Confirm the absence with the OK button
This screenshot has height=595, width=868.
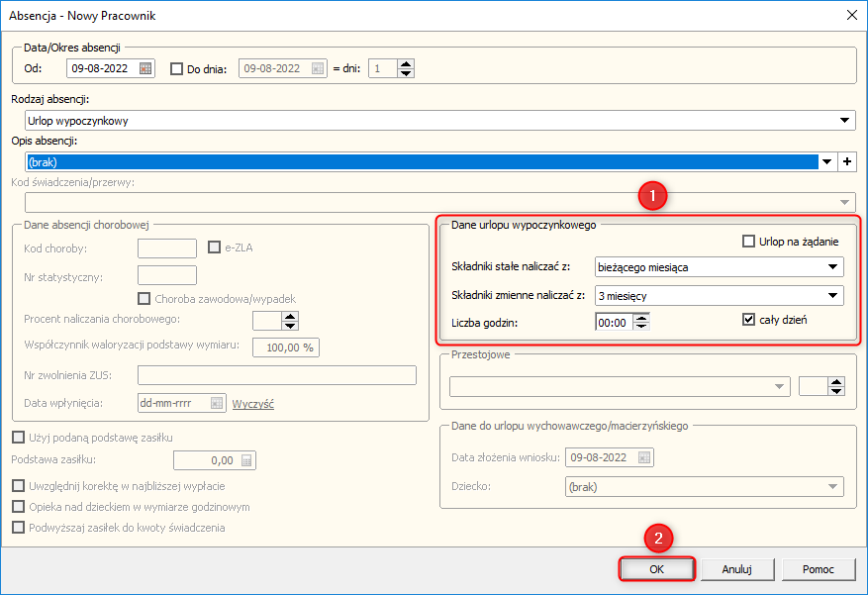click(x=657, y=569)
